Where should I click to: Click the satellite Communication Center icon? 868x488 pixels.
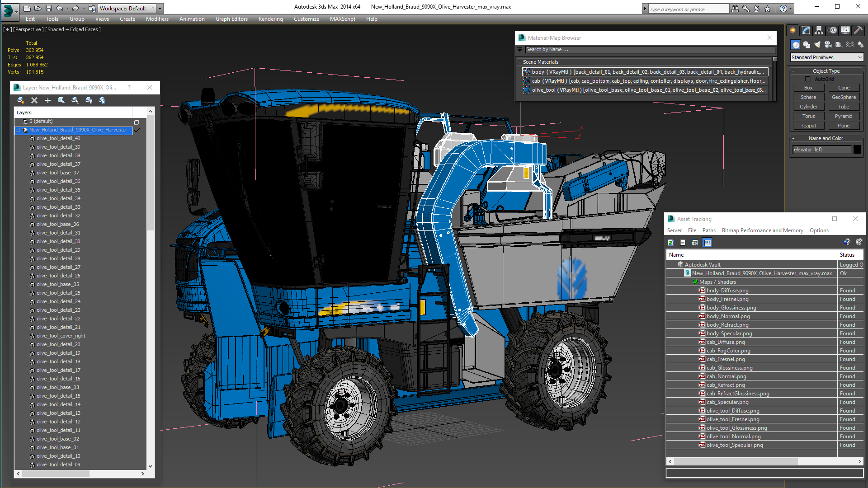pyautogui.click(x=757, y=9)
